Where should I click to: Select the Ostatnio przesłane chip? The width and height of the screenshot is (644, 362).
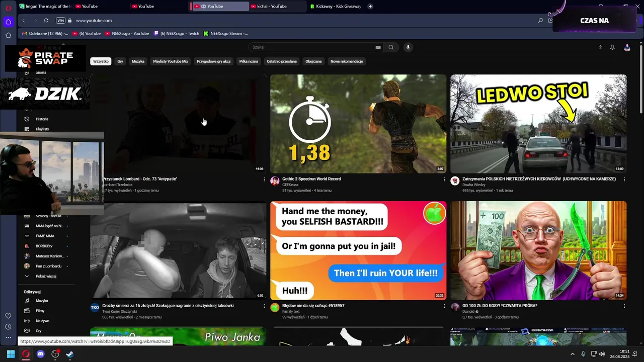click(x=282, y=61)
